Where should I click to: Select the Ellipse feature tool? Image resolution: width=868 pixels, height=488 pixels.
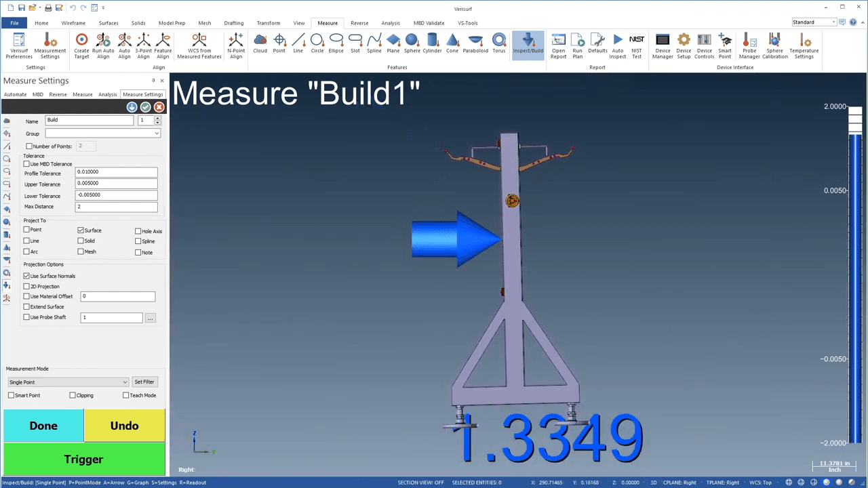click(336, 43)
